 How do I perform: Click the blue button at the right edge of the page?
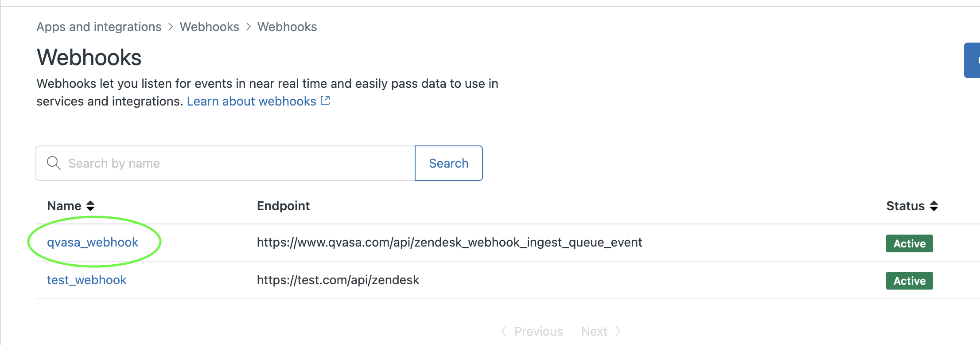click(x=972, y=60)
